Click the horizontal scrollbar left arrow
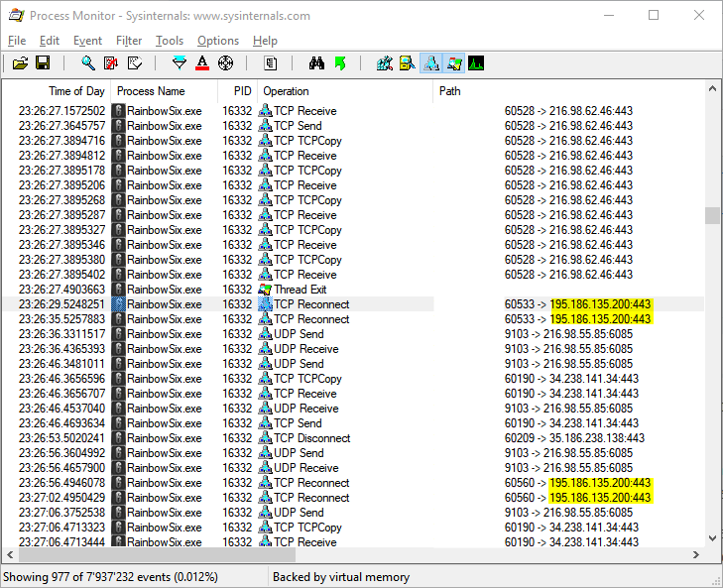The height and width of the screenshot is (588, 723). point(10,554)
